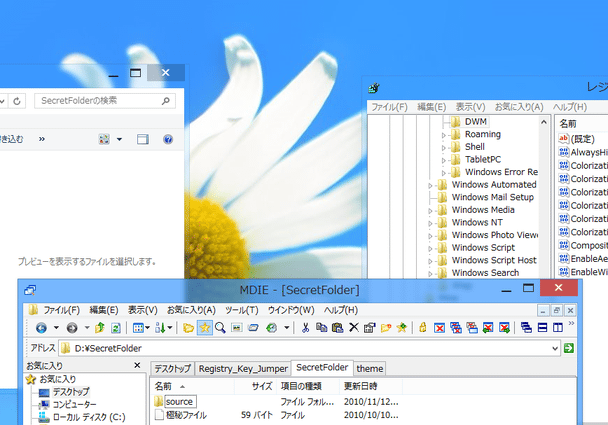This screenshot has width=608, height=425.
Task: Click the history clock icon in MDIE toolbar
Action: pyautogui.click(x=271, y=328)
